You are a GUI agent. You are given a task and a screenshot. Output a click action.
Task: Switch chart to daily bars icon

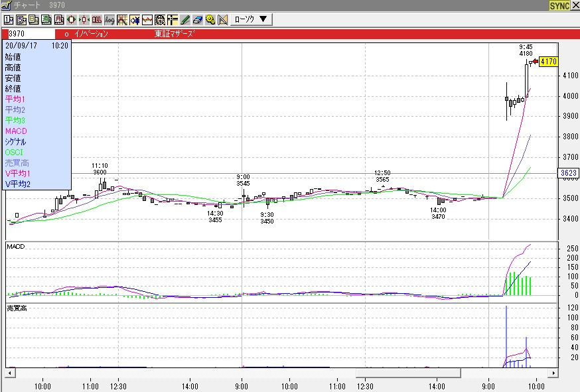33,19
